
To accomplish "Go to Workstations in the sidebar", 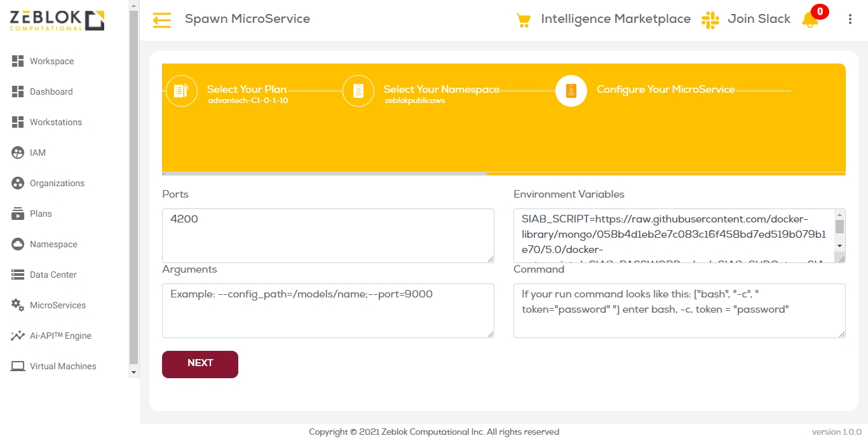I will (x=55, y=122).
